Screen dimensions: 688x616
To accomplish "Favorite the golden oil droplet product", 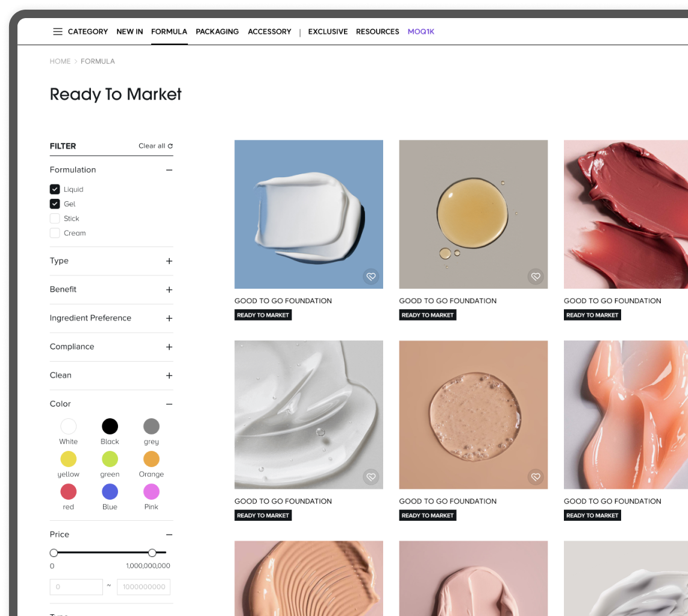I will click(x=536, y=277).
